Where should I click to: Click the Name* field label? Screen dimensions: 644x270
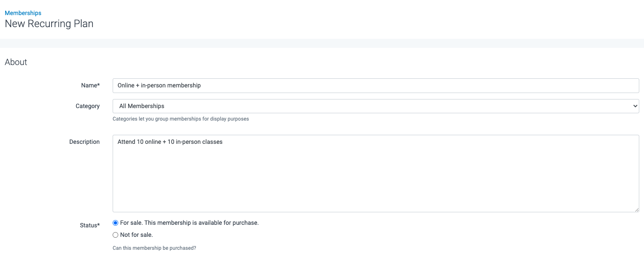(x=90, y=85)
